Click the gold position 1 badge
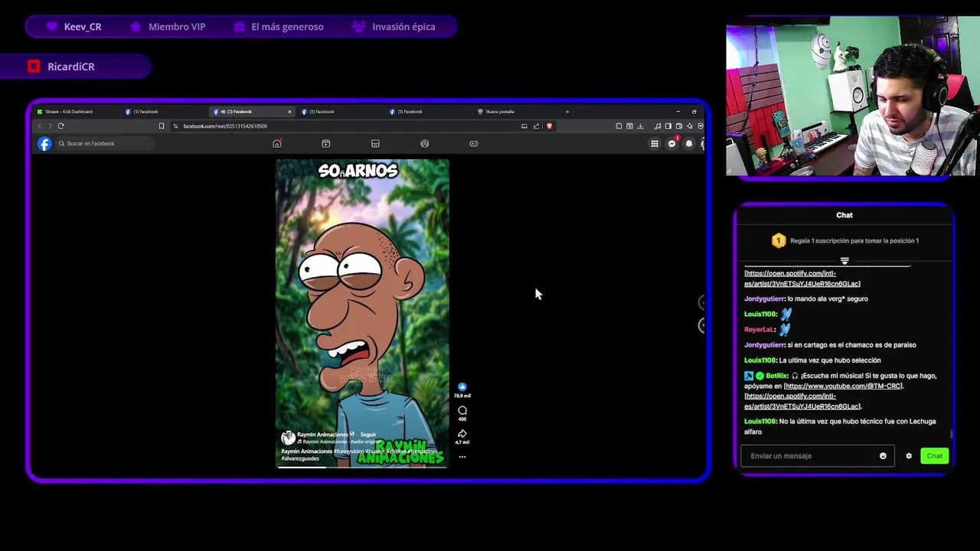The height and width of the screenshot is (551, 980). coord(779,240)
